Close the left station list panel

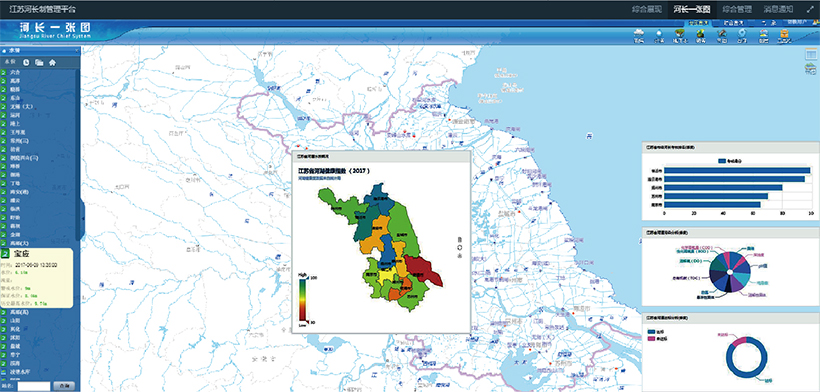tap(77, 50)
